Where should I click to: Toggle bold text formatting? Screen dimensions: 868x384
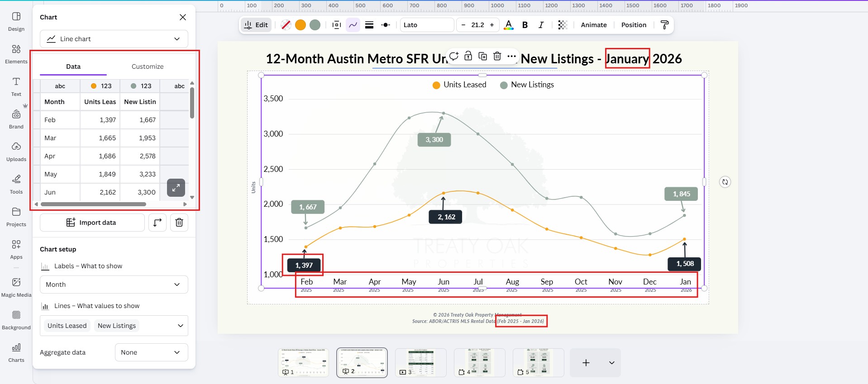pos(525,25)
